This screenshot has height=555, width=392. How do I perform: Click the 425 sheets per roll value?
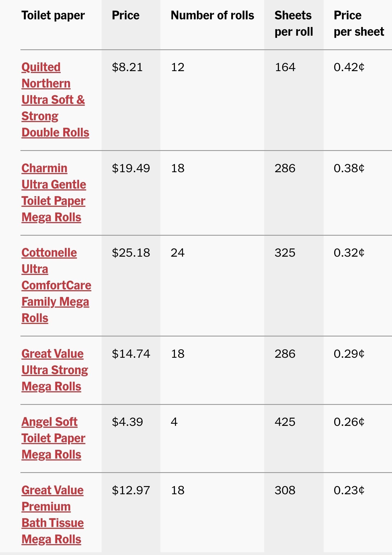(x=285, y=422)
